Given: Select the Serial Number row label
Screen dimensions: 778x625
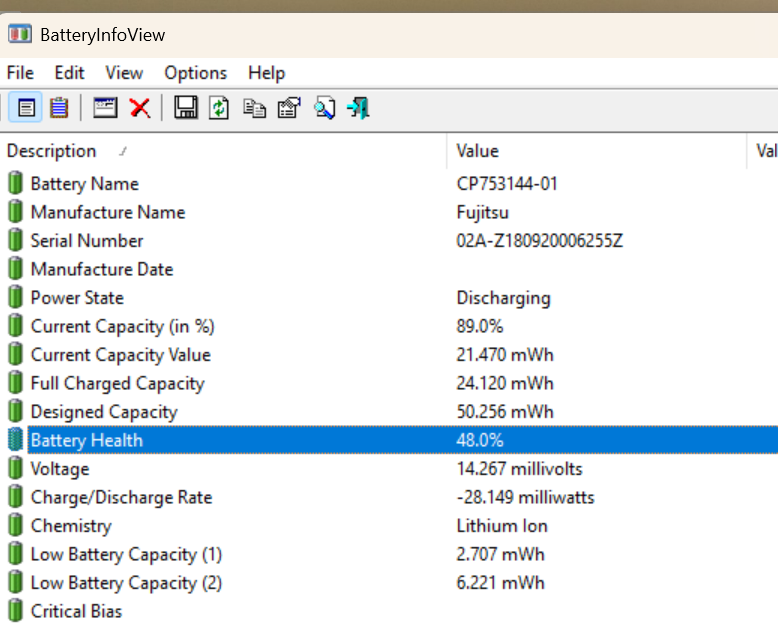Looking at the screenshot, I should click(87, 241).
